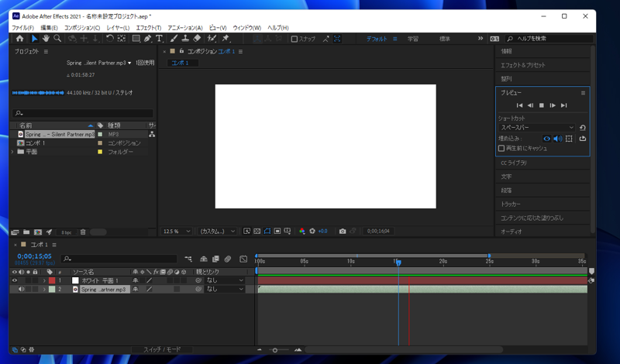Enable motion blur switch icon in timeline
The width and height of the screenshot is (620, 364).
point(228,259)
